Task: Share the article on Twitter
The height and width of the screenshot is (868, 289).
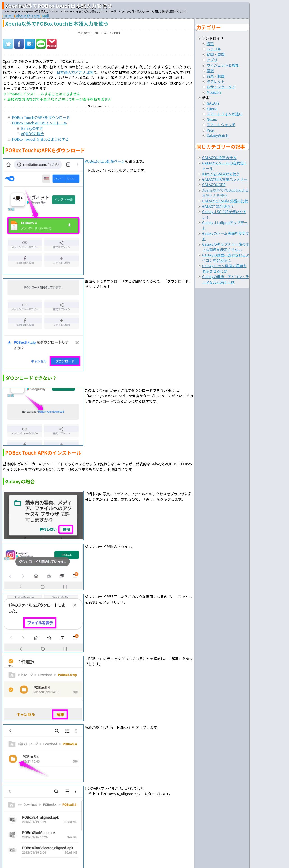Action: click(8, 44)
